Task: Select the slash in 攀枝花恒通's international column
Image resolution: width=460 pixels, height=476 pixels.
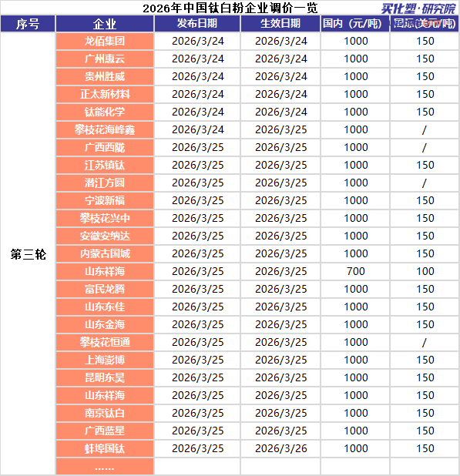Action: tap(425, 343)
